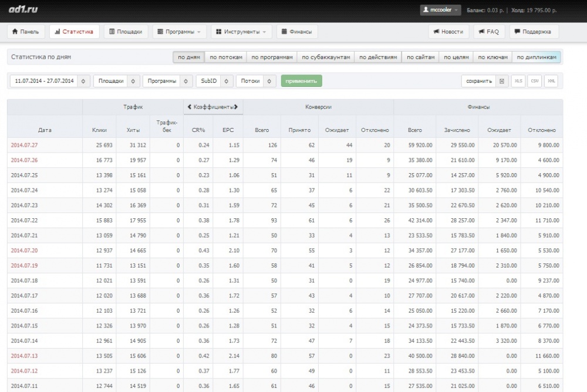
Task: Click the right arrow beside Коэффициенты
Action: click(x=236, y=107)
